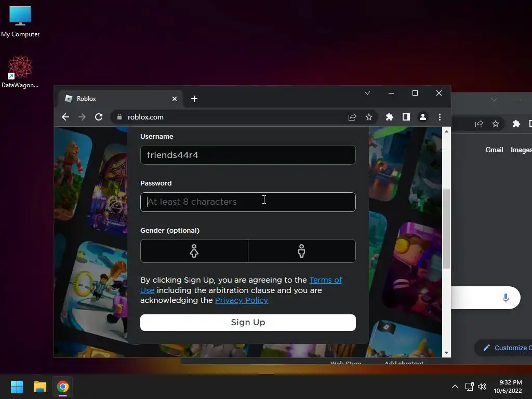Image resolution: width=532 pixels, height=399 pixels.
Task: Reload the Roblox page
Action: (99, 117)
